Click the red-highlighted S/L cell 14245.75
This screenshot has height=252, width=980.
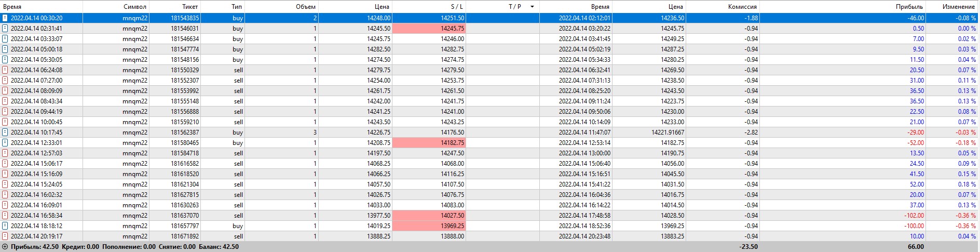click(429, 29)
